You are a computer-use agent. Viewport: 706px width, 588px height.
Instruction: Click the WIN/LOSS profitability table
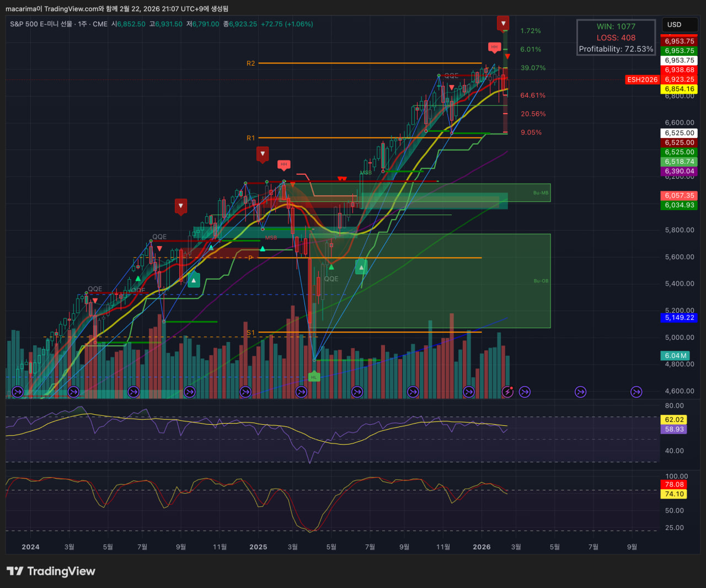click(616, 38)
